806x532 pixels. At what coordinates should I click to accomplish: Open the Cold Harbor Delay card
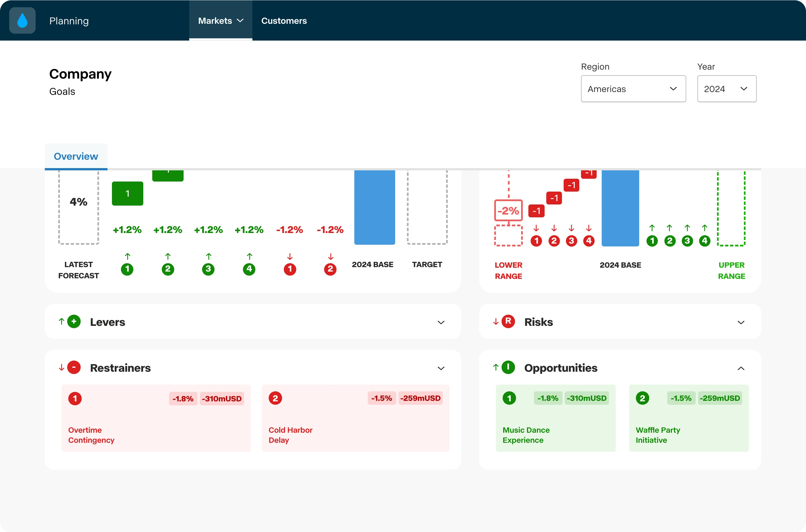click(x=355, y=418)
